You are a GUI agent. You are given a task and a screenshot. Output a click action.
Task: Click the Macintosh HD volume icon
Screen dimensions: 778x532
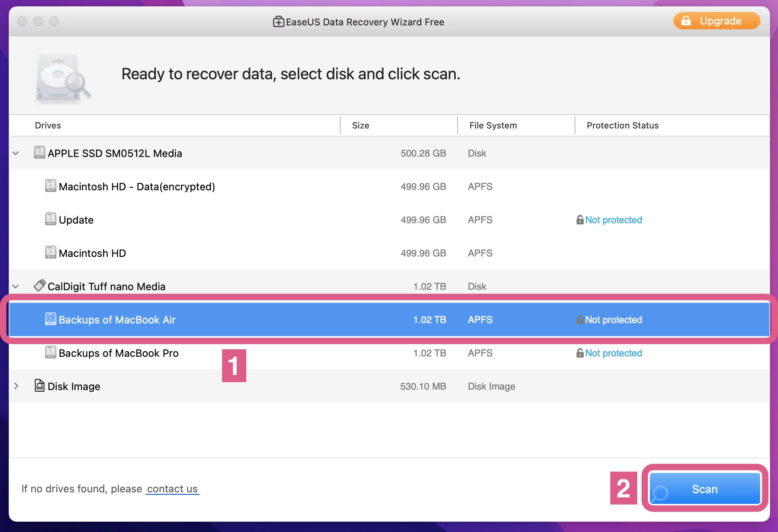click(x=51, y=252)
